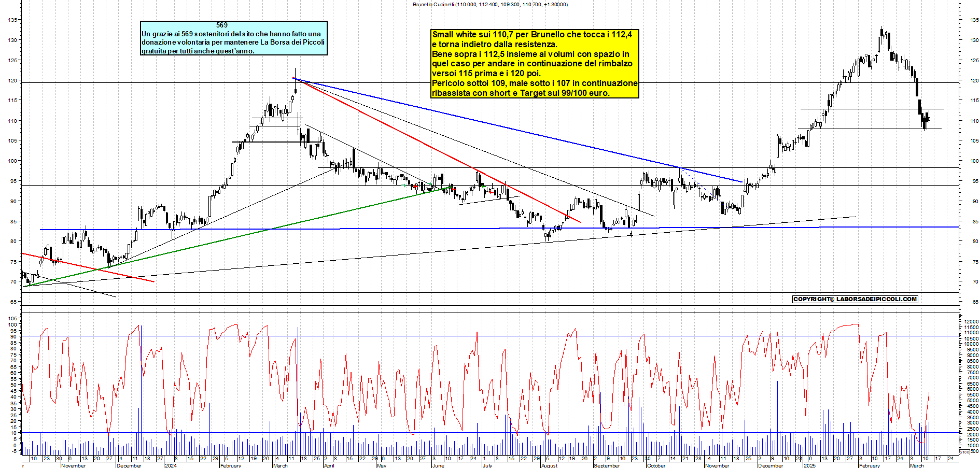Screen dimensions: 980x468
Task: Click the cyan supporters thank-you box
Action: [233, 38]
